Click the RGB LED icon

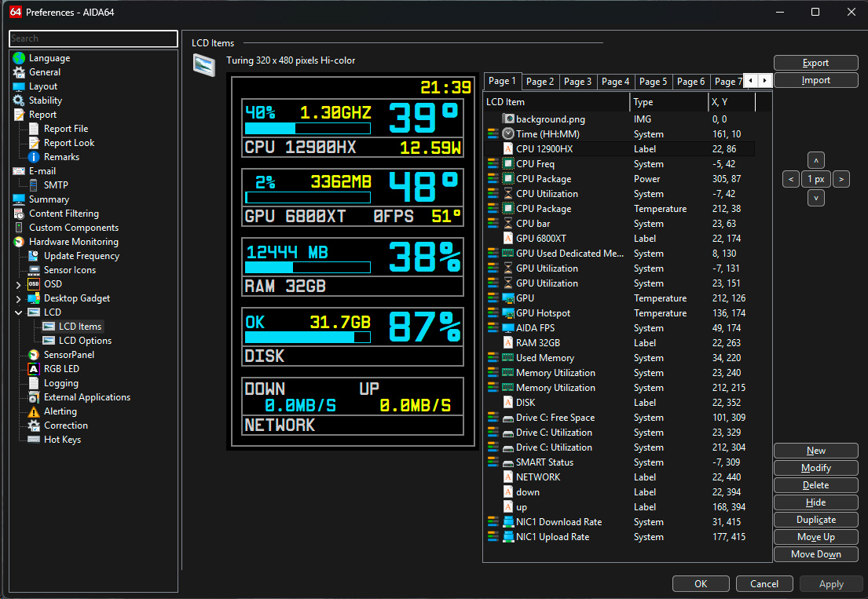34,369
